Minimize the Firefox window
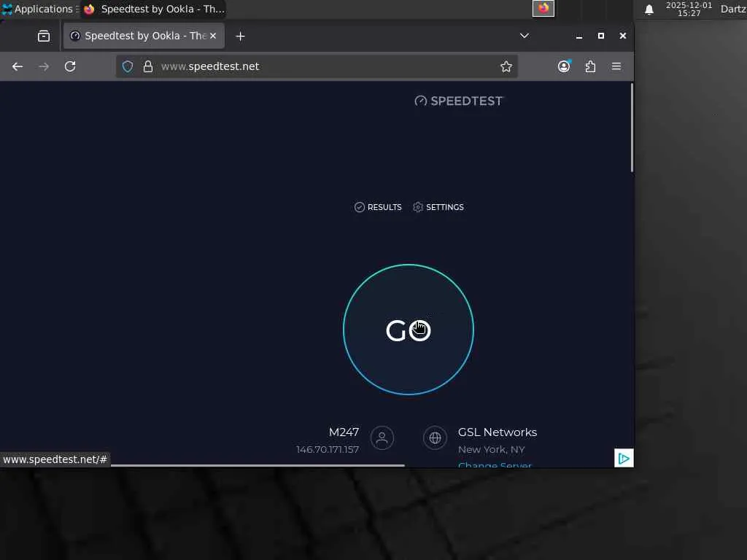The height and width of the screenshot is (560, 747). (579, 36)
